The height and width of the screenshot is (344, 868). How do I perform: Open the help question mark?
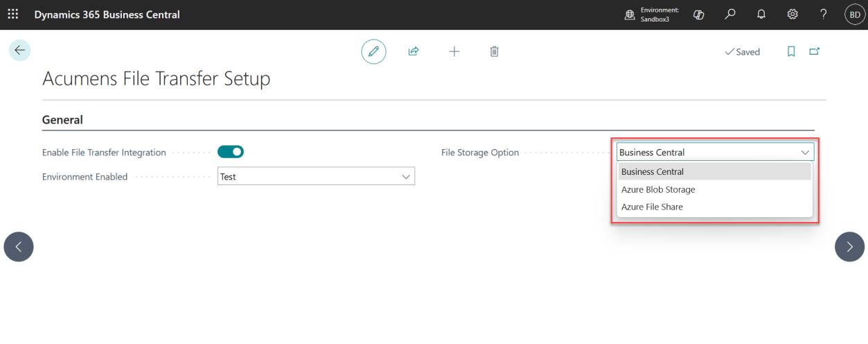[823, 15]
